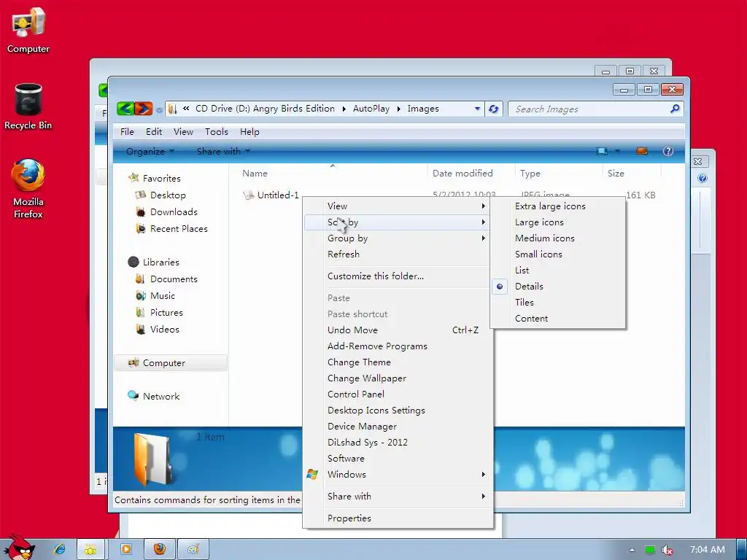This screenshot has width=747, height=560.
Task: Click the change view icon in the toolbar
Action: point(602,152)
